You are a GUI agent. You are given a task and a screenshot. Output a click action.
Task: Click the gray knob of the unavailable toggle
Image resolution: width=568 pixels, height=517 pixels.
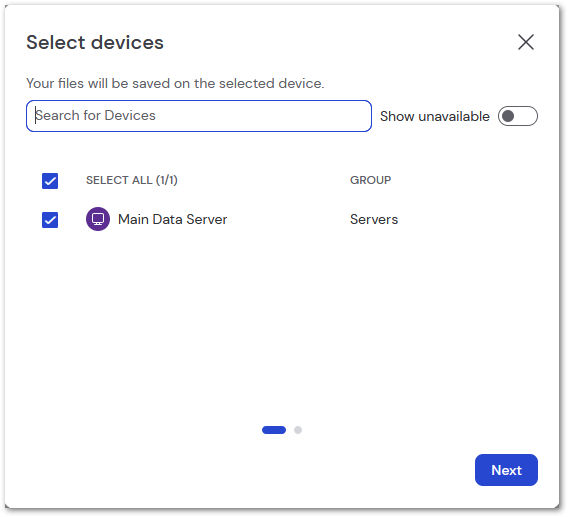(x=508, y=116)
